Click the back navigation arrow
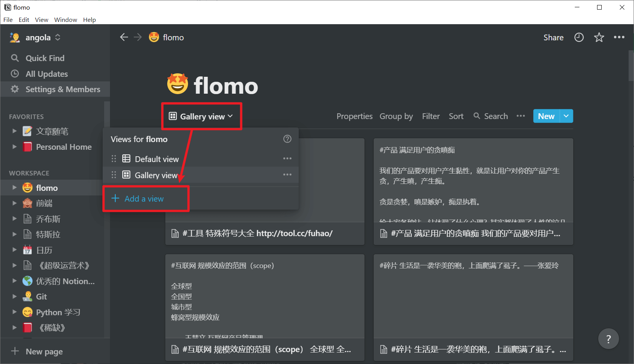 [x=124, y=37]
